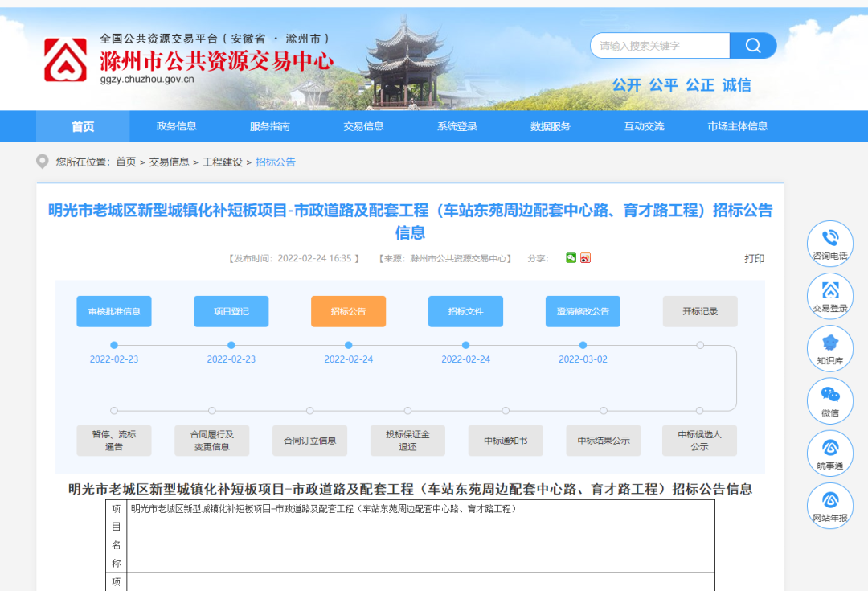Share via the red Weibo icon
This screenshot has width=868, height=591.
[585, 258]
